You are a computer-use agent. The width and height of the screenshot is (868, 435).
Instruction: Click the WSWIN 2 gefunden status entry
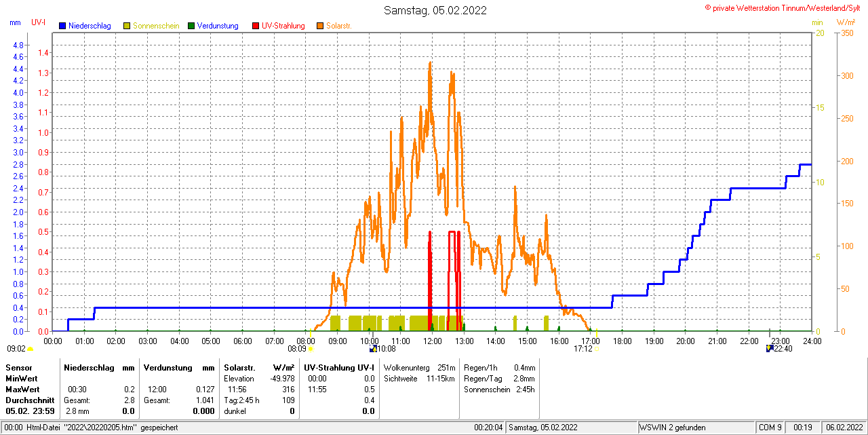[x=673, y=428]
